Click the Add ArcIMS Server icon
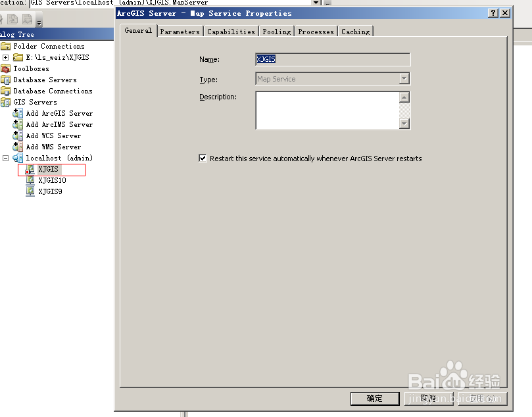Screen dimensions: 532x417 18,124
